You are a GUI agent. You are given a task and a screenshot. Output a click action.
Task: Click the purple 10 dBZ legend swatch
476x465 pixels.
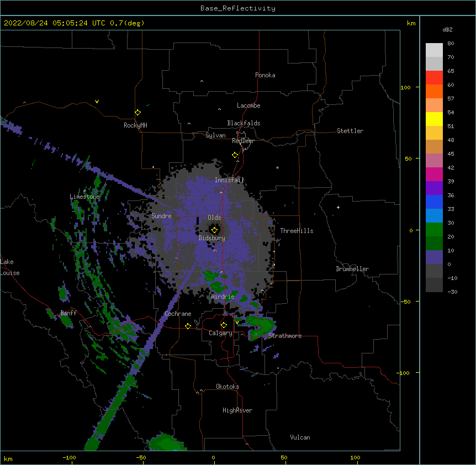(434, 257)
